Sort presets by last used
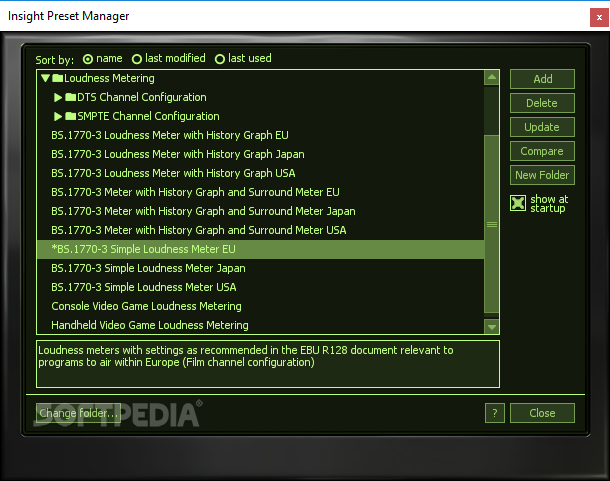Screen dimensions: 610x481 [x=220, y=59]
